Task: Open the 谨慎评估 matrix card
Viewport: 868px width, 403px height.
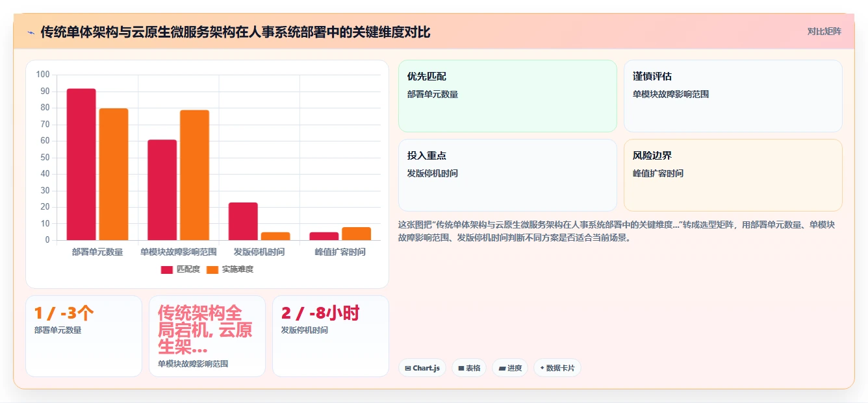Action: (x=733, y=96)
